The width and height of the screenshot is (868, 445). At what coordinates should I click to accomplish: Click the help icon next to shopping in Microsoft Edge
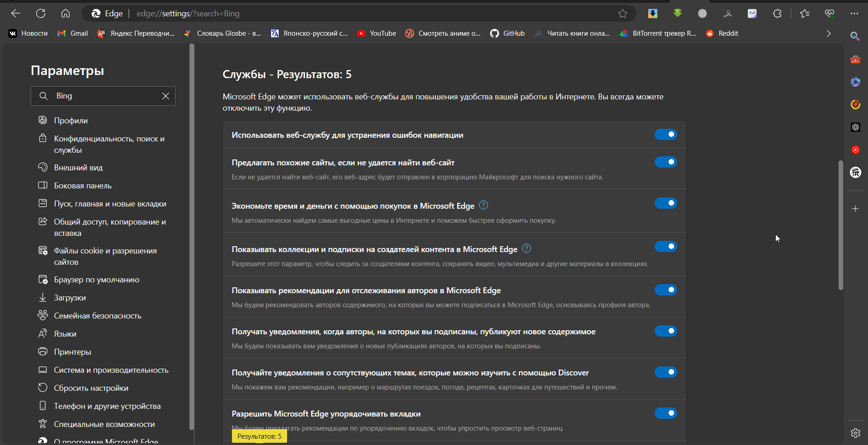(483, 205)
